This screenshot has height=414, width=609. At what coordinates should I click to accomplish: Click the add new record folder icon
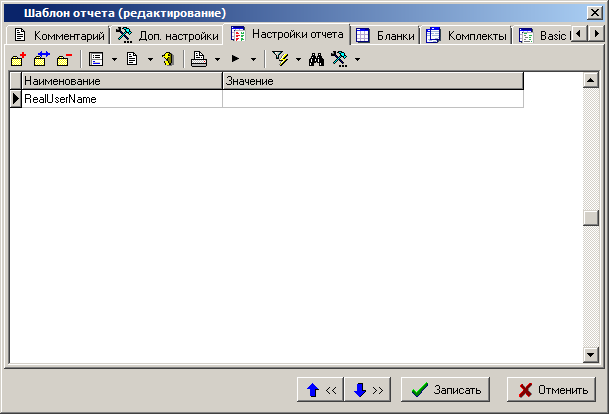coord(17,59)
